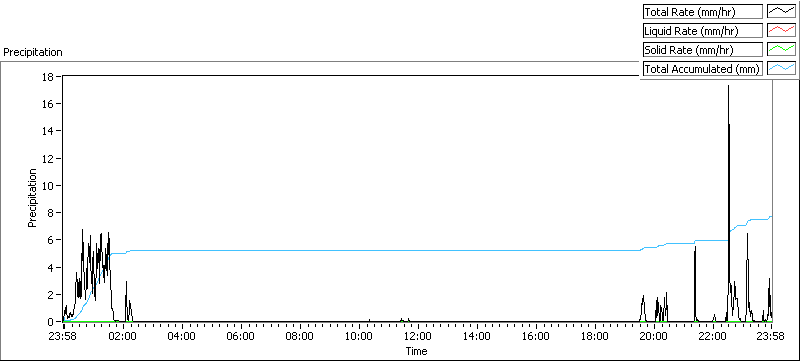The height and width of the screenshot is (361, 800).
Task: Click the Precipitation chart caption above the plot
Action: 33,52
